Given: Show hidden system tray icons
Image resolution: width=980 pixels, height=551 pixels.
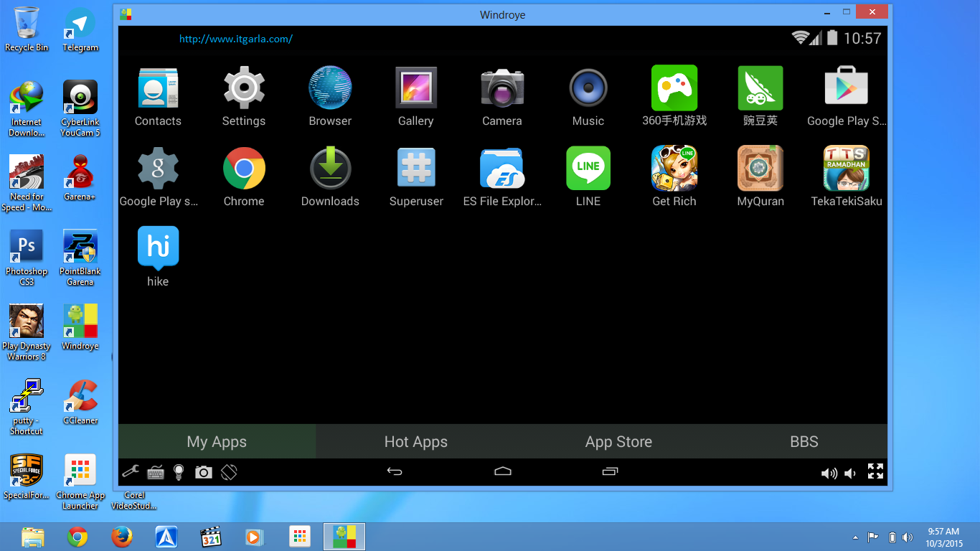Looking at the screenshot, I should click(x=855, y=537).
